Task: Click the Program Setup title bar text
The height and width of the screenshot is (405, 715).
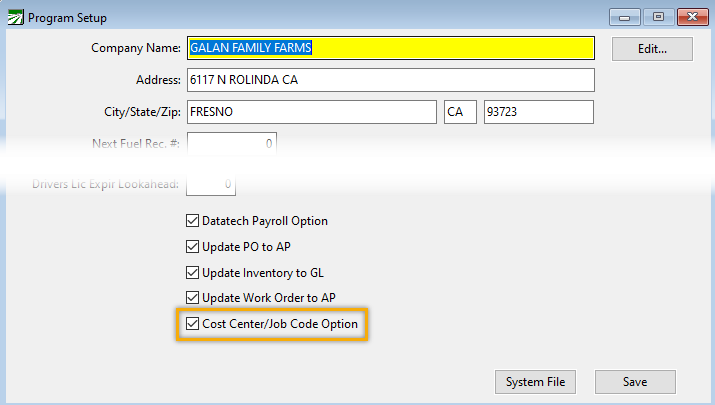Action: click(x=69, y=18)
